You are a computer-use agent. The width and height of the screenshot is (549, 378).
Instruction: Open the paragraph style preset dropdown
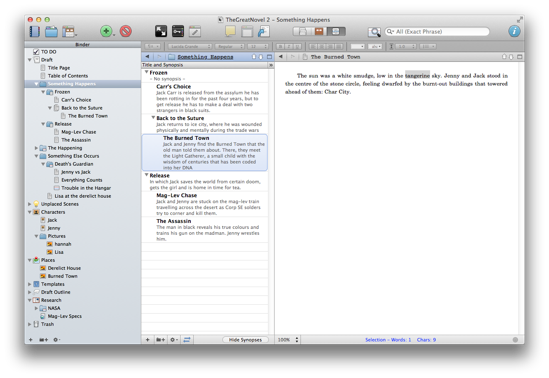pyautogui.click(x=153, y=46)
